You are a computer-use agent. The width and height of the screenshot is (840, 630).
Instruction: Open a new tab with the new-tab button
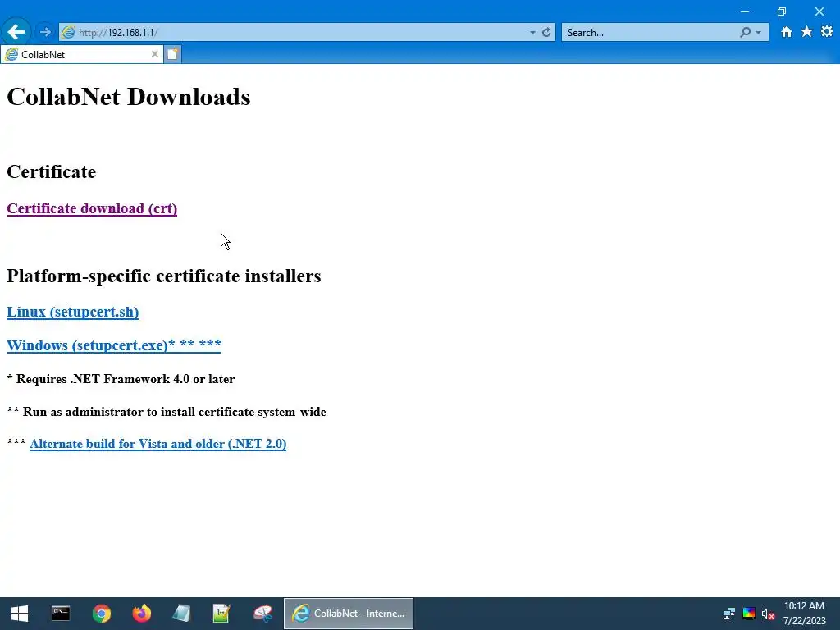[x=172, y=54]
